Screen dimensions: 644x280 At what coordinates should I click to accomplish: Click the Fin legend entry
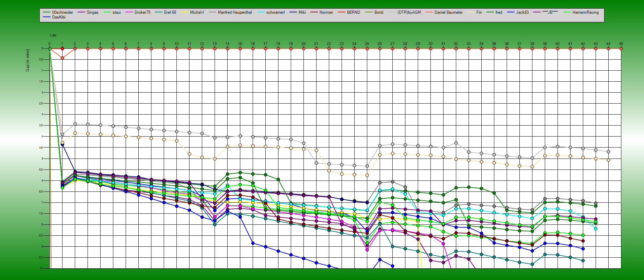point(475,12)
